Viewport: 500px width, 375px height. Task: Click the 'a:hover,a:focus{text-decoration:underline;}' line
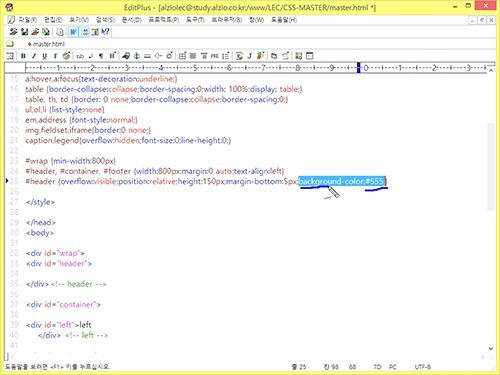101,79
